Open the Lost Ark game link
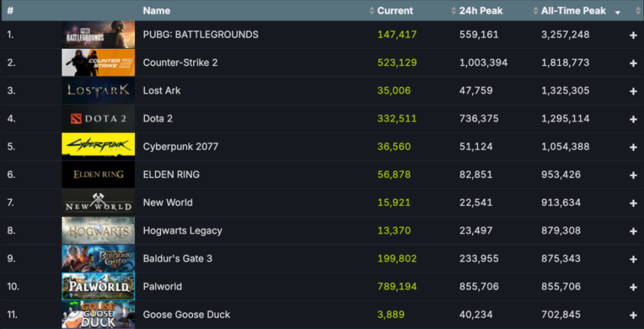Viewport: 644px width, 329px height. (162, 90)
